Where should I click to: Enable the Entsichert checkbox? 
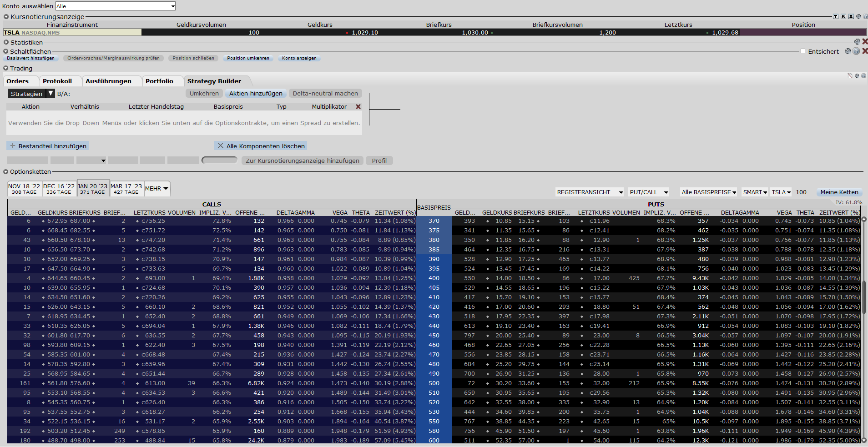tap(803, 51)
